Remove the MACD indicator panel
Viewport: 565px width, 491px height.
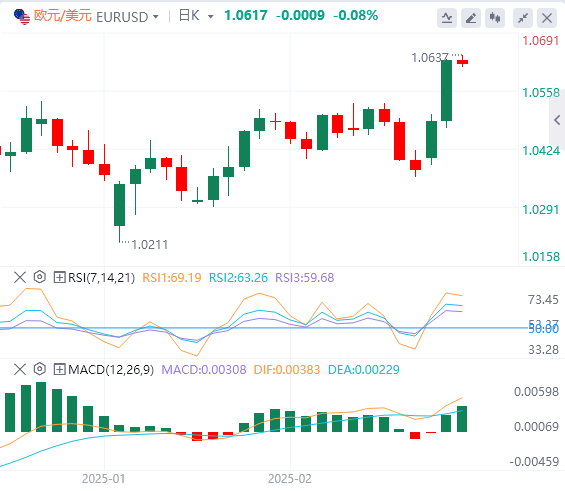[20, 369]
